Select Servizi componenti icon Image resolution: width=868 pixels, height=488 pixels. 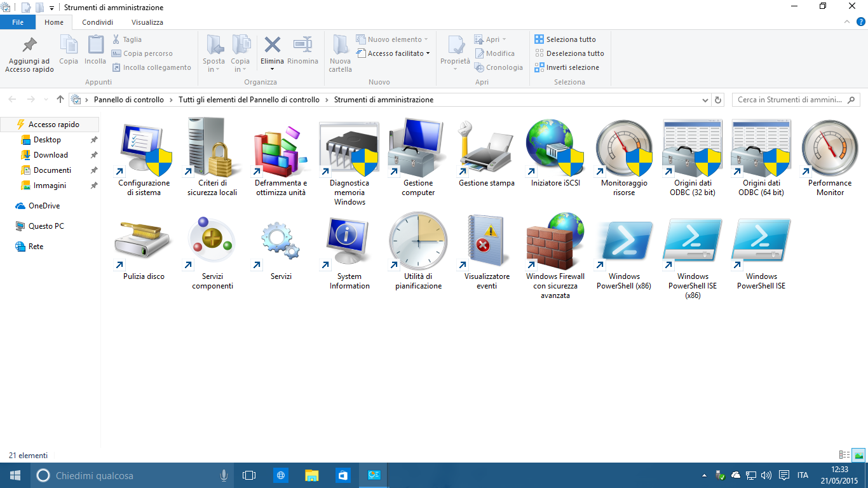pos(212,243)
